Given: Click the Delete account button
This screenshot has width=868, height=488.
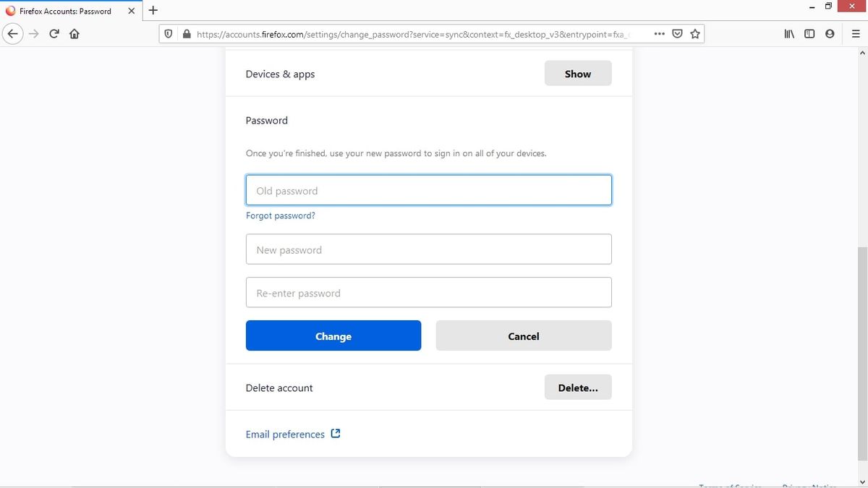Looking at the screenshot, I should [577, 387].
